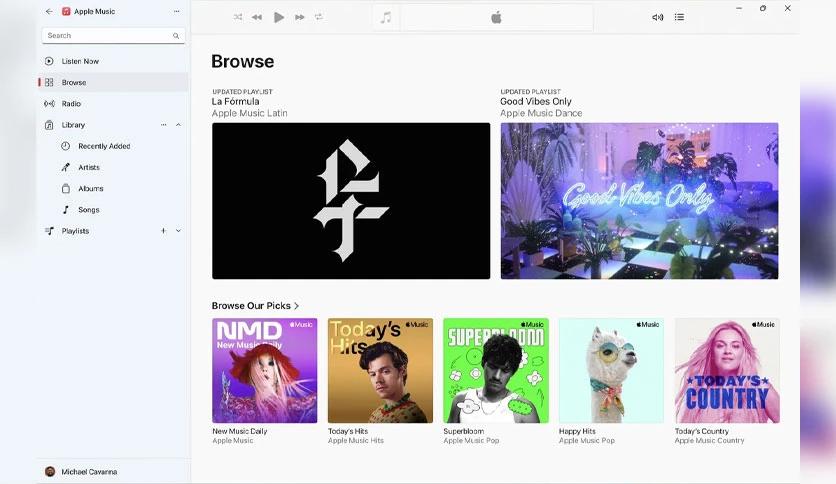The image size is (836, 484).
Task: Click the Playlists list-note icon
Action: point(49,231)
